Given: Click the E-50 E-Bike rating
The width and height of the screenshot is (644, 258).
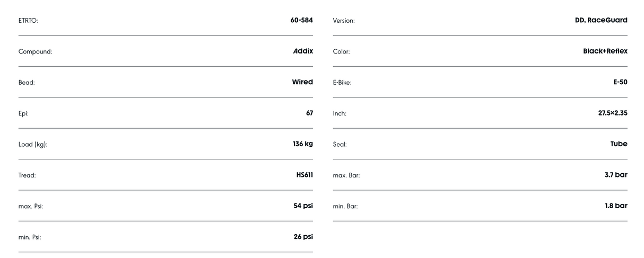Looking at the screenshot, I should pyautogui.click(x=620, y=82).
